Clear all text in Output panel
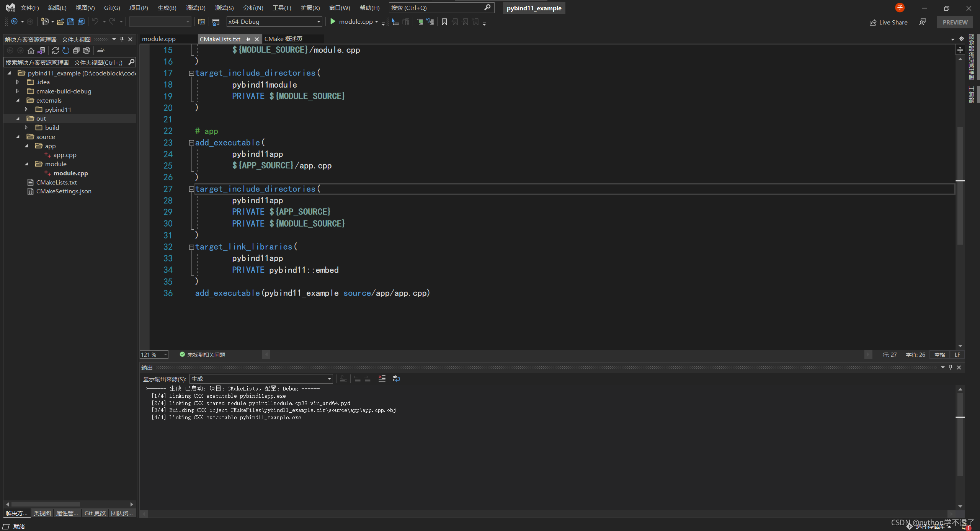Viewport: 980px width, 531px height. 382,379
